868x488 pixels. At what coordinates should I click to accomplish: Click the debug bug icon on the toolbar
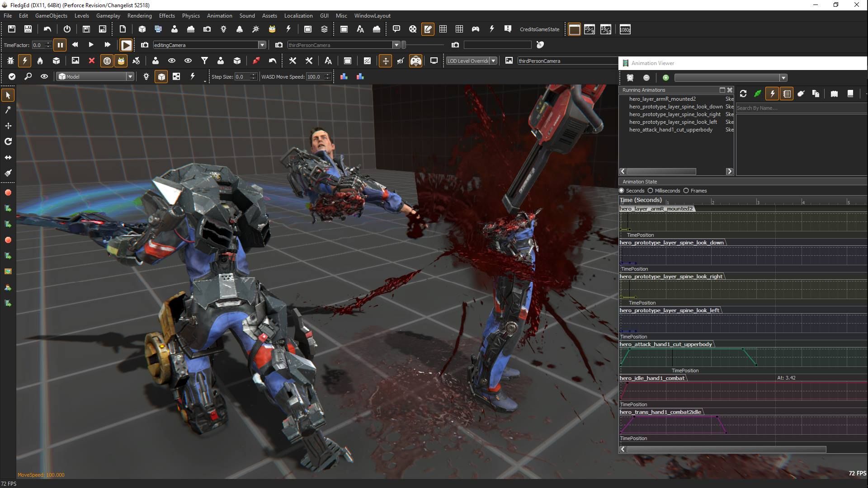[10, 61]
